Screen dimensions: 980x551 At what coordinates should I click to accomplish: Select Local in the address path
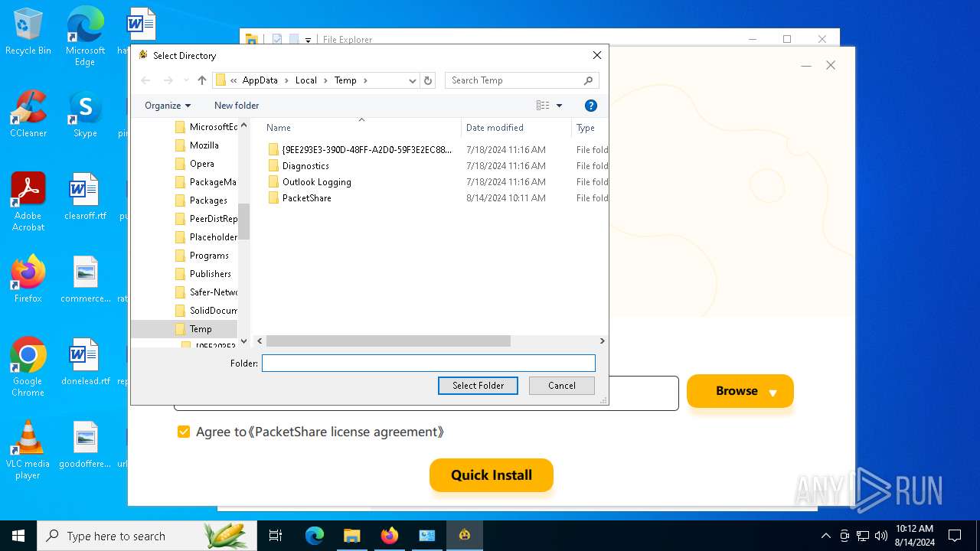pos(306,80)
